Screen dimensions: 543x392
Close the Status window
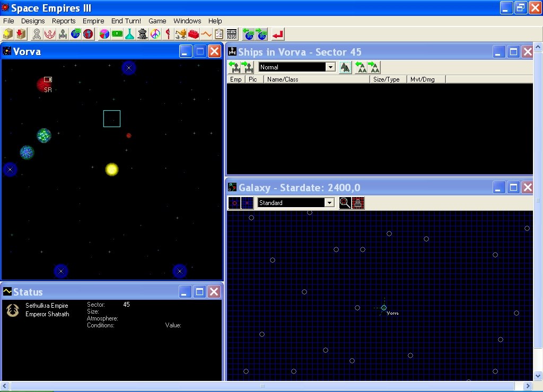tap(214, 292)
